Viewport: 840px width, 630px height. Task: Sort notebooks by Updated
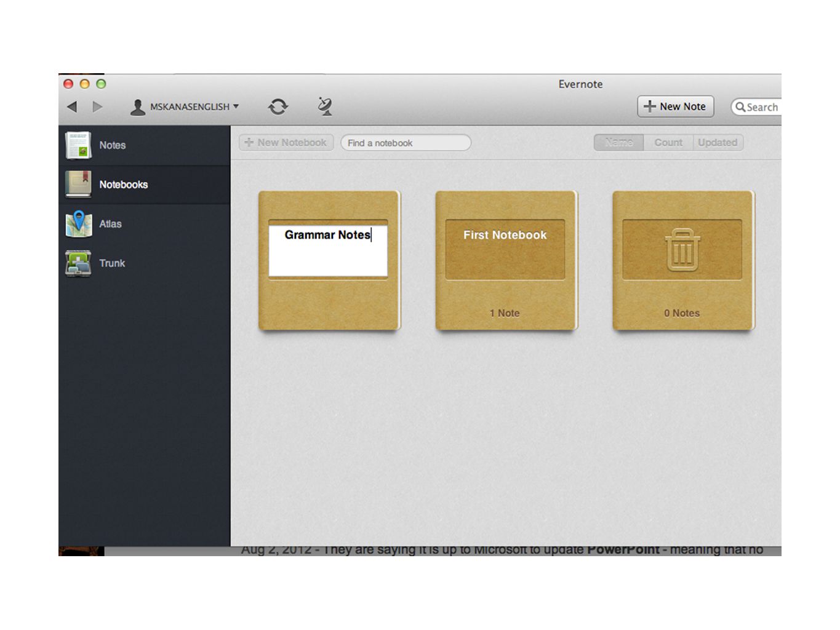(718, 143)
